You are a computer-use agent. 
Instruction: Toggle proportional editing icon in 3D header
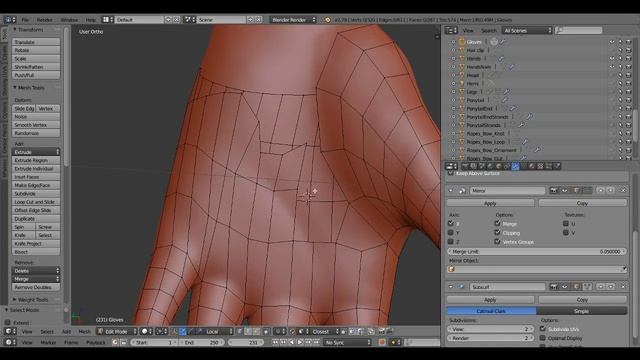click(x=279, y=331)
